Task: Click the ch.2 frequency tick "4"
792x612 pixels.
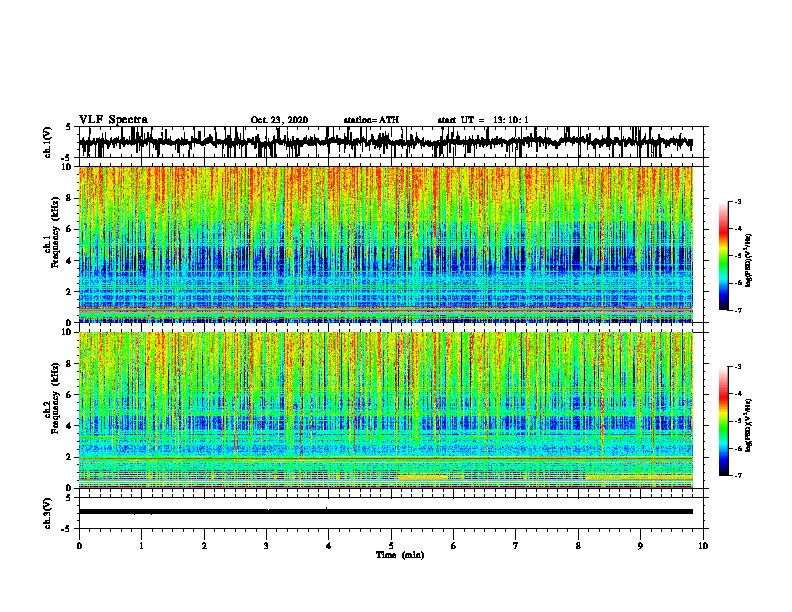Action: [x=70, y=426]
